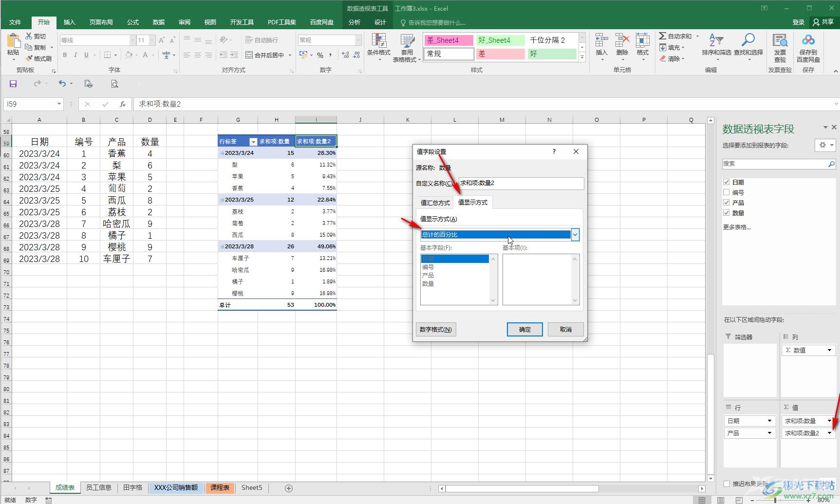The width and height of the screenshot is (840, 504).
Task: Open the Name Box dropdown arrow
Action: pos(59,104)
